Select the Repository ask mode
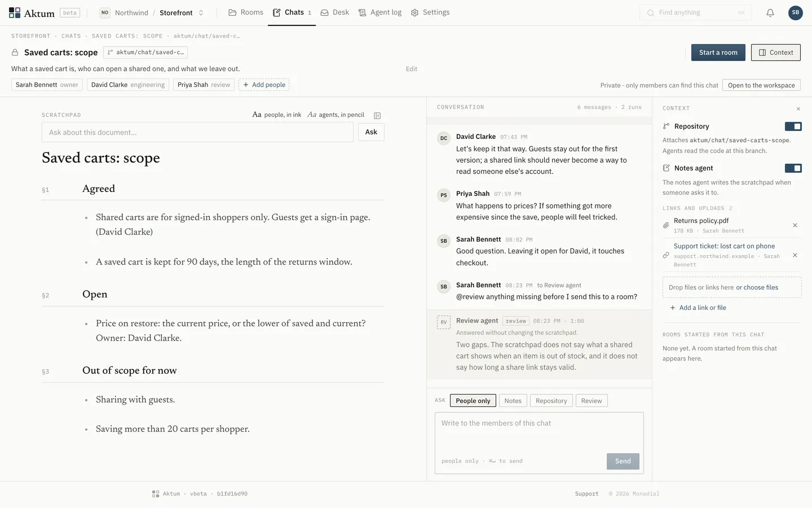 551,401
